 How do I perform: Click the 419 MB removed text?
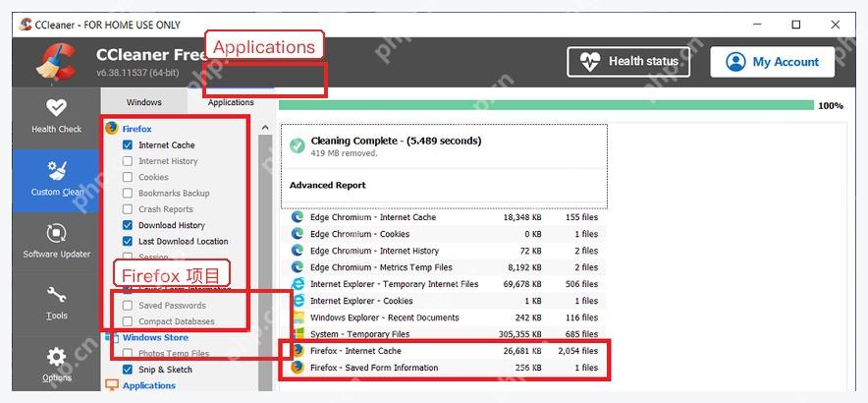[344, 153]
